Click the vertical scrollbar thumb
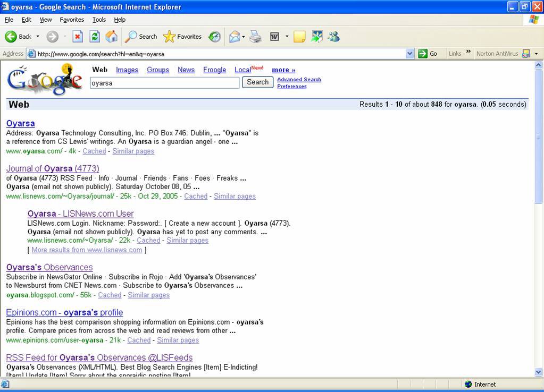This screenshot has width=544, height=392. (538, 137)
